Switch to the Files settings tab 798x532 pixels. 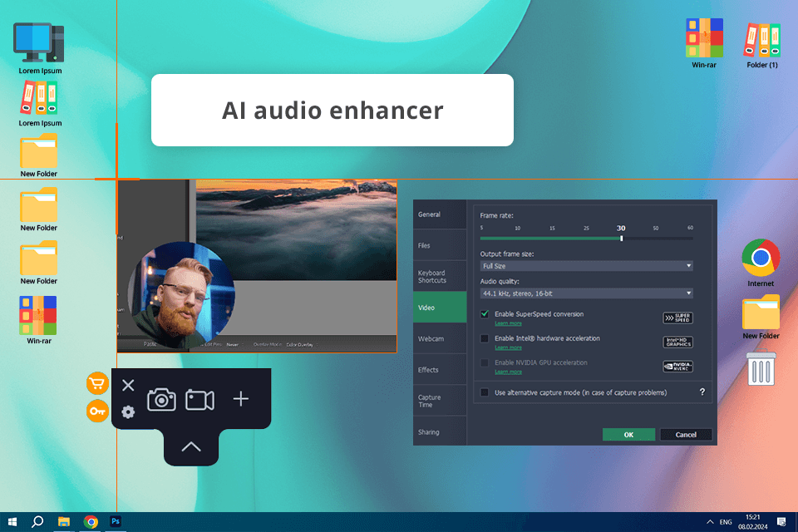point(440,245)
